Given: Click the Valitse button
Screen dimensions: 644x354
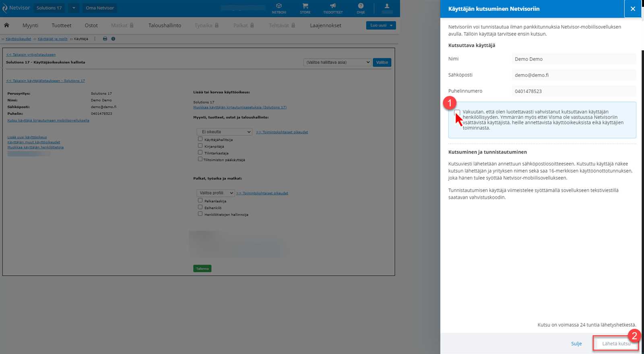Looking at the screenshot, I should [x=382, y=62].
